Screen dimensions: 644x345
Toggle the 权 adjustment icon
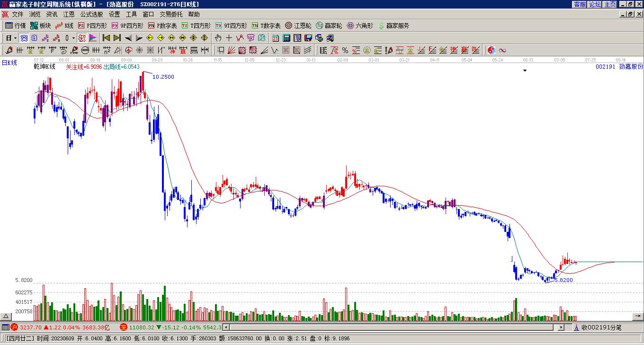coord(82,38)
